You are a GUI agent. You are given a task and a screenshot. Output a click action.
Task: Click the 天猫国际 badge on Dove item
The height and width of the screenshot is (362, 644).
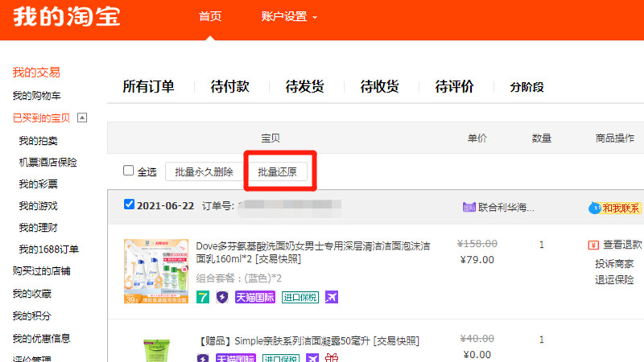tap(255, 297)
